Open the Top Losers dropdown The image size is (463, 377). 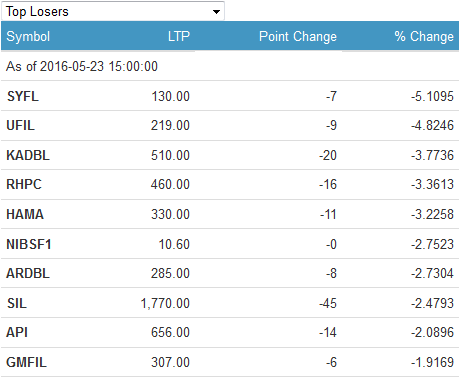113,11
